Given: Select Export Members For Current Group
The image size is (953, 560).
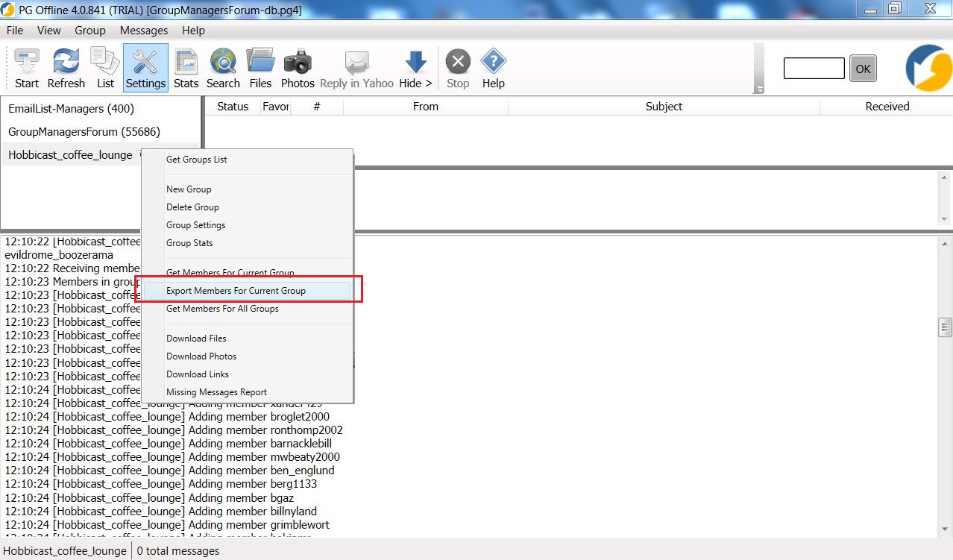Looking at the screenshot, I should [248, 291].
